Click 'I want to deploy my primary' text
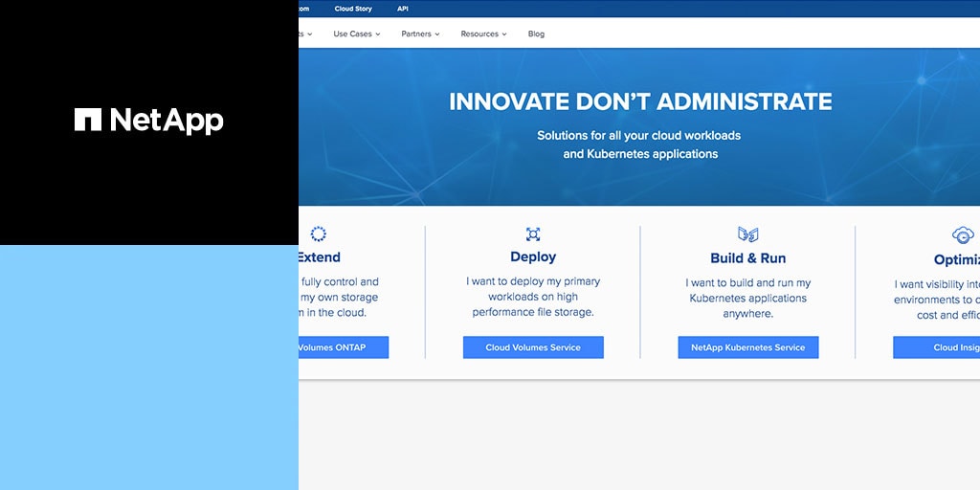Screen dimensions: 980x490 [x=533, y=281]
